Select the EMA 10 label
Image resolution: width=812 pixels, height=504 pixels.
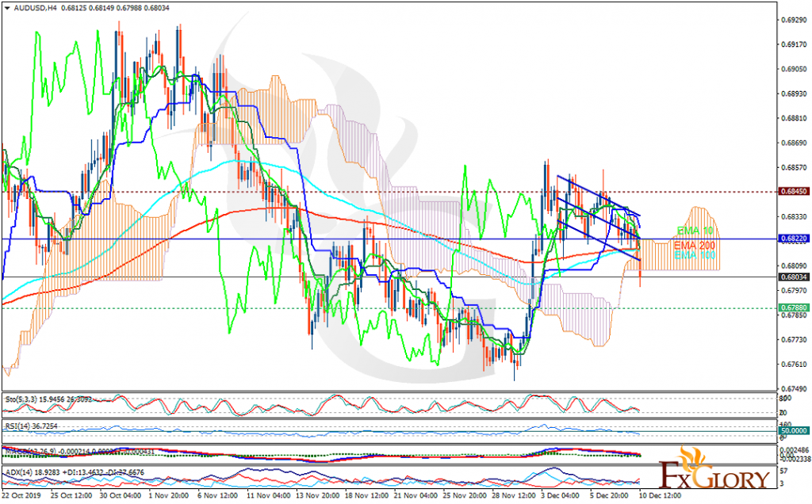[x=695, y=231]
